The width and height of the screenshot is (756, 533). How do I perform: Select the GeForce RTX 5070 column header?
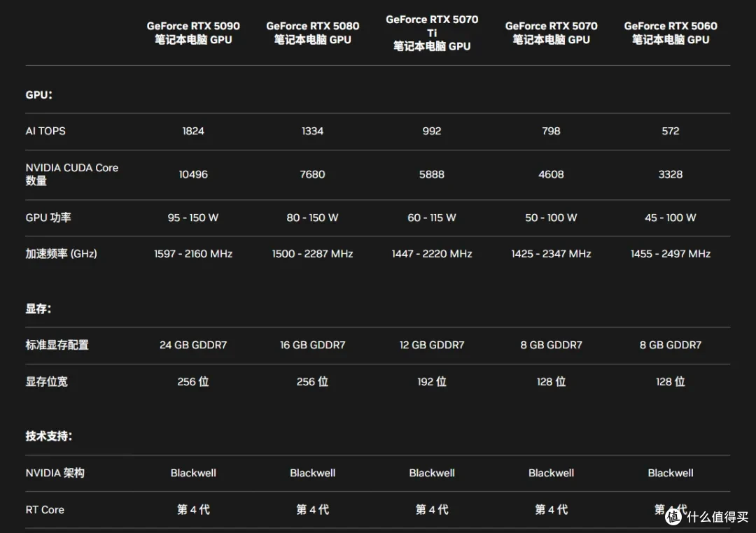point(551,33)
